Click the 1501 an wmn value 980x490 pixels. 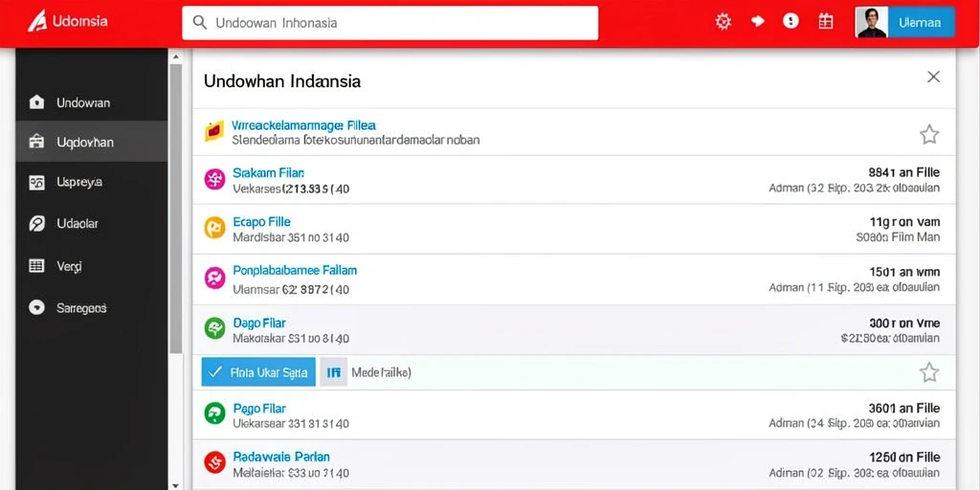pyautogui.click(x=904, y=272)
